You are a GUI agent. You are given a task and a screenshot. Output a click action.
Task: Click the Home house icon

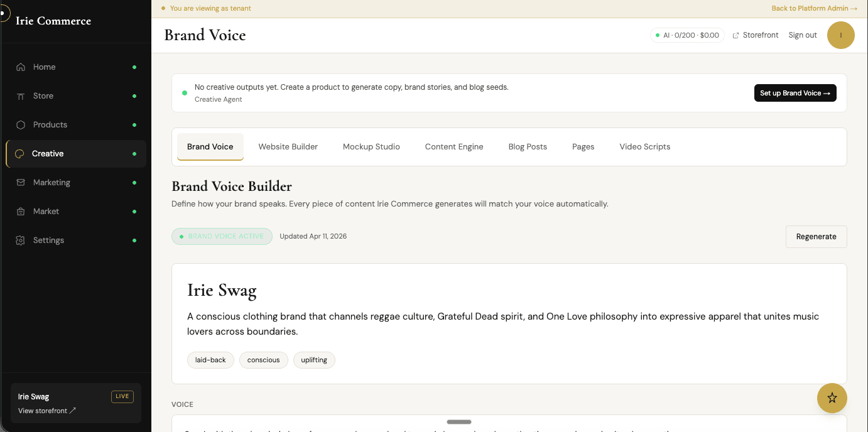(21, 67)
